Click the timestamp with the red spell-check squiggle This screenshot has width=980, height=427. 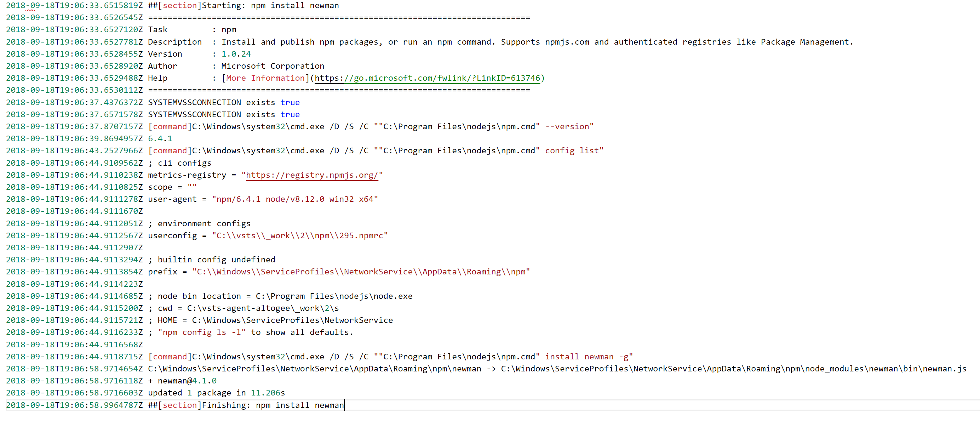30,5
